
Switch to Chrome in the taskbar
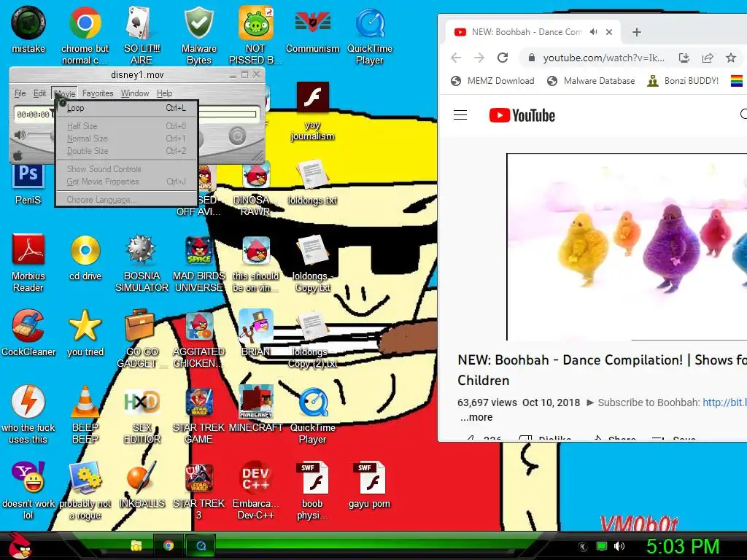tap(169, 545)
